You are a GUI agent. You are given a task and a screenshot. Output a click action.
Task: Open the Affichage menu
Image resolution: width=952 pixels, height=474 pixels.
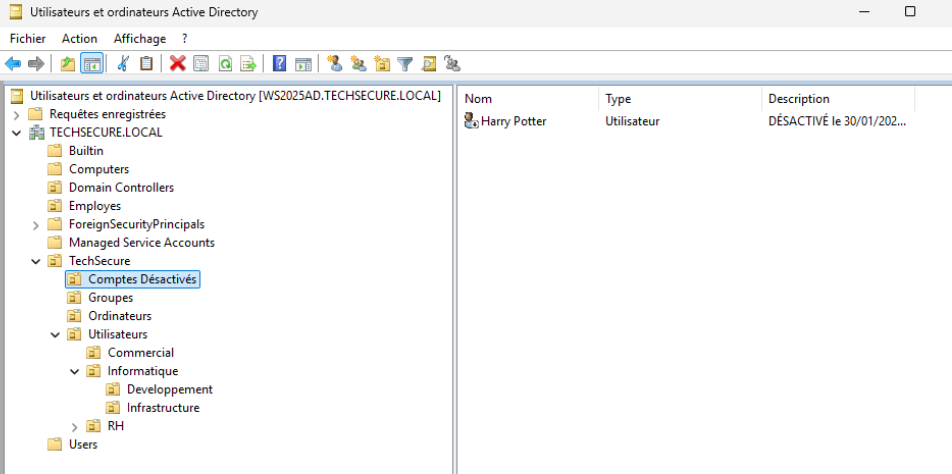coord(139,38)
